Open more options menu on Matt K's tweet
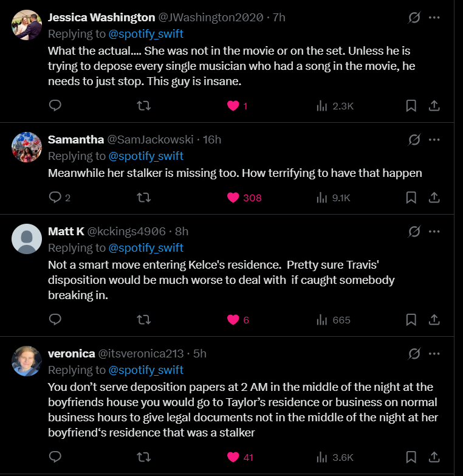 click(x=434, y=231)
